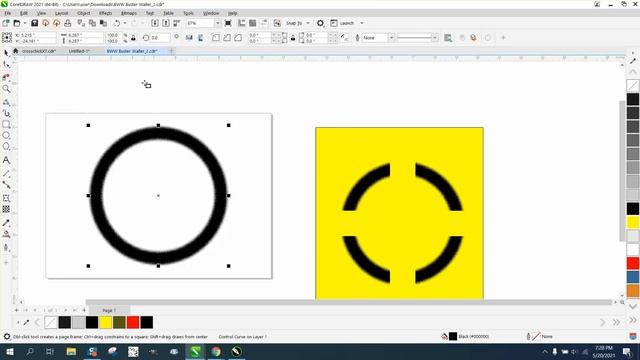Click the rotation angle input field
The width and height of the screenshot is (640, 360).
click(160, 38)
